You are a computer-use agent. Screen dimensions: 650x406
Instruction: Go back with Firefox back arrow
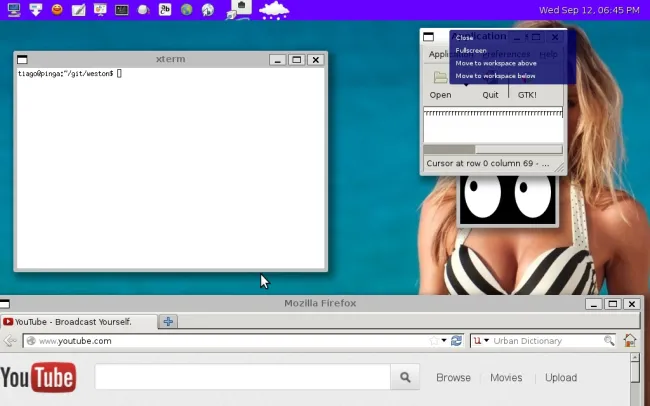pos(10,341)
